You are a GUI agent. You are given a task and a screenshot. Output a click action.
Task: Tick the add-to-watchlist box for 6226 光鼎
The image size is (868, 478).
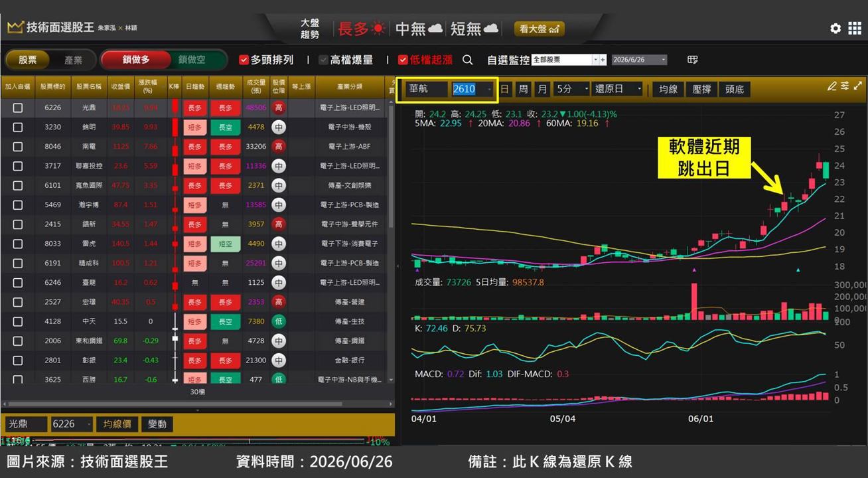tap(18, 108)
